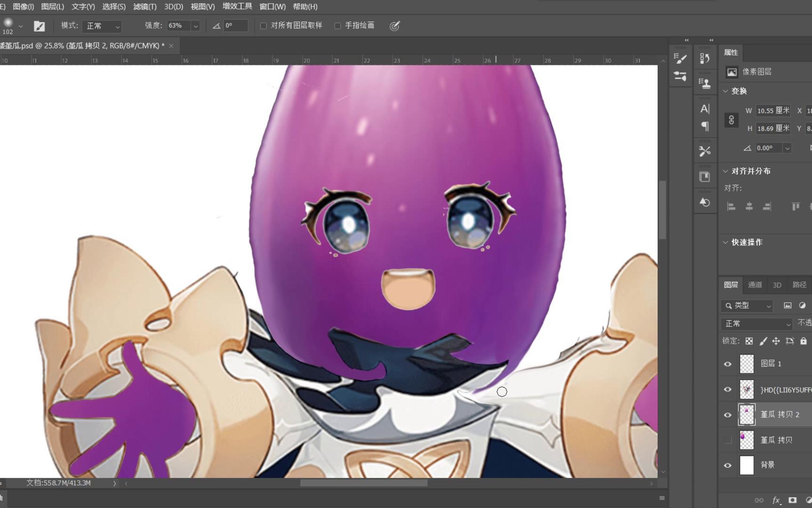
Task: Click the H 18.69 厘米 field
Action: pyautogui.click(x=773, y=128)
